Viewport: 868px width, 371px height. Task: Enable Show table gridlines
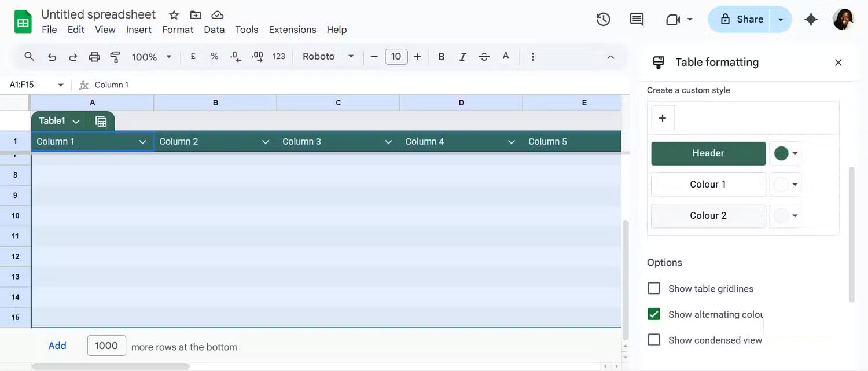coord(654,288)
